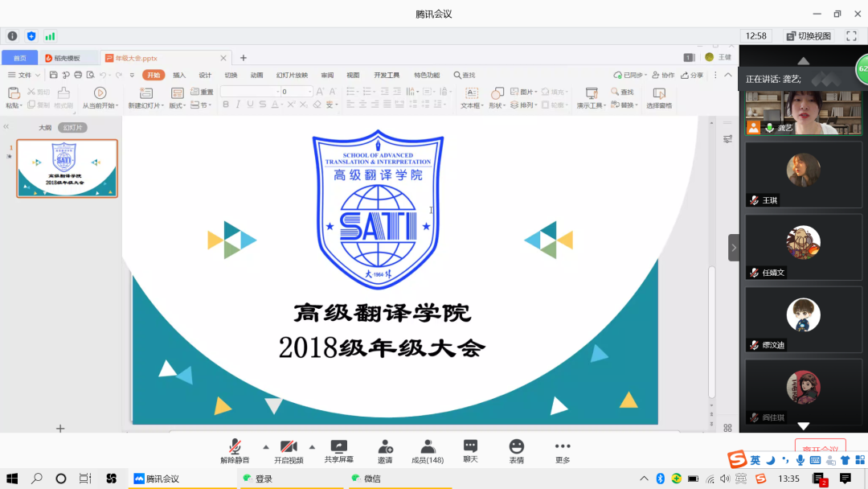The image size is (868, 489).
Task: Open the 幻灯片放映 ribbon tab
Action: pyautogui.click(x=293, y=75)
